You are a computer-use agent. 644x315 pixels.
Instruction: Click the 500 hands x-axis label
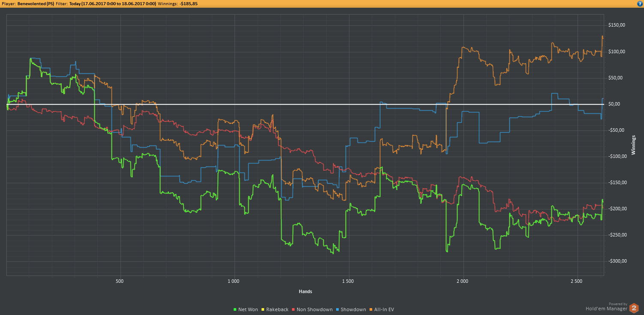(x=120, y=281)
